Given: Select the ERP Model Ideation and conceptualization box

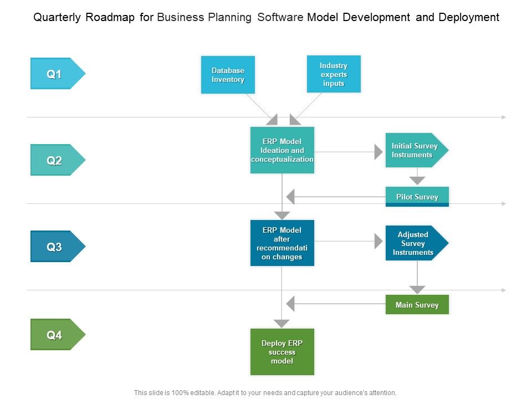Looking at the screenshot, I should (282, 150).
